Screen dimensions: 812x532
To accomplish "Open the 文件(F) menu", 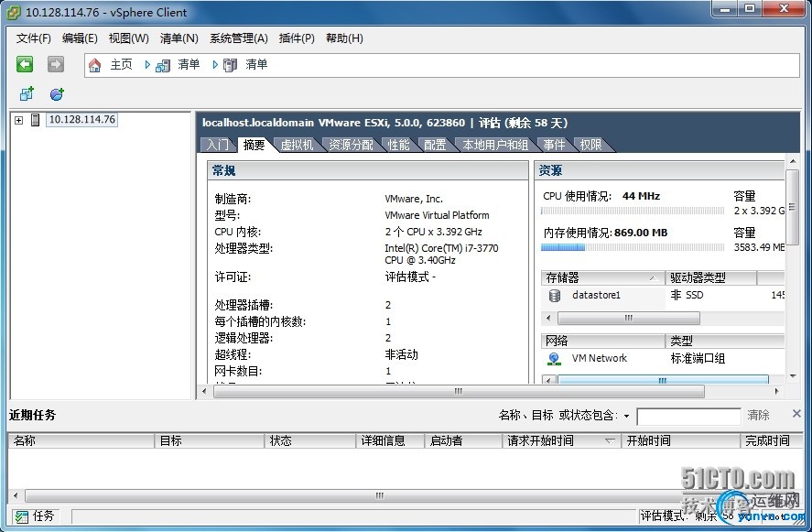I will coord(34,38).
